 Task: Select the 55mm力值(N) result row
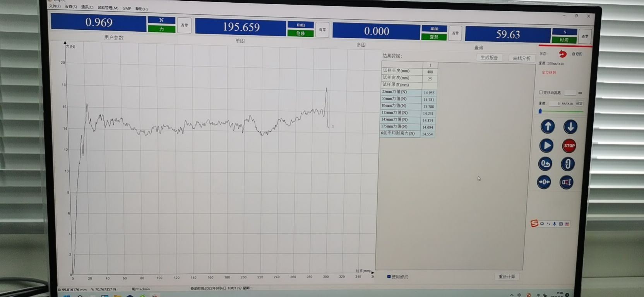408,99
